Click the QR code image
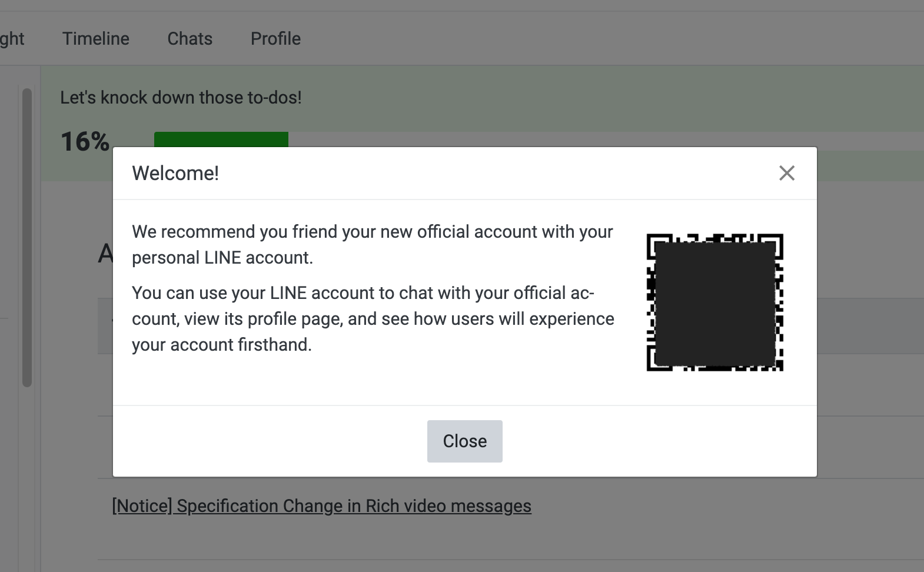924x572 pixels. (714, 302)
